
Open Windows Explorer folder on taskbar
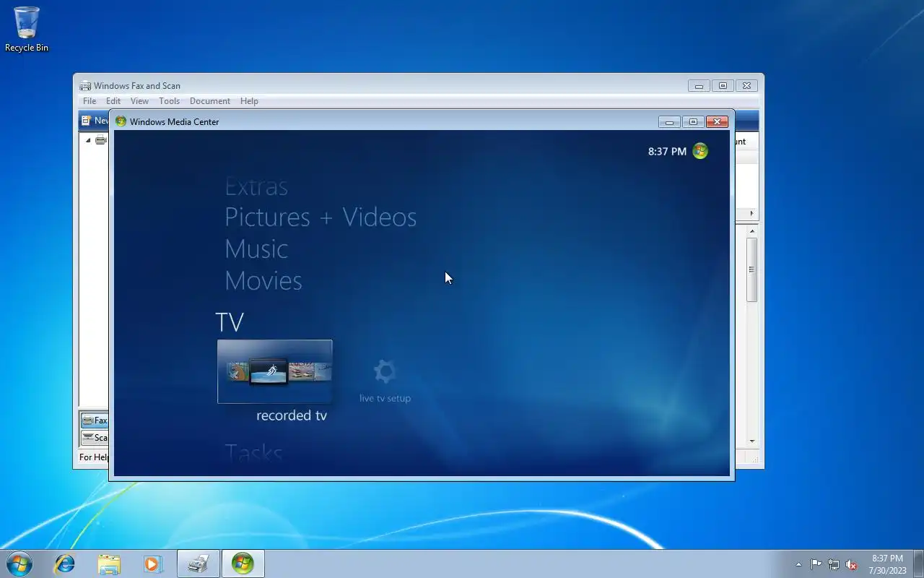[x=109, y=564]
